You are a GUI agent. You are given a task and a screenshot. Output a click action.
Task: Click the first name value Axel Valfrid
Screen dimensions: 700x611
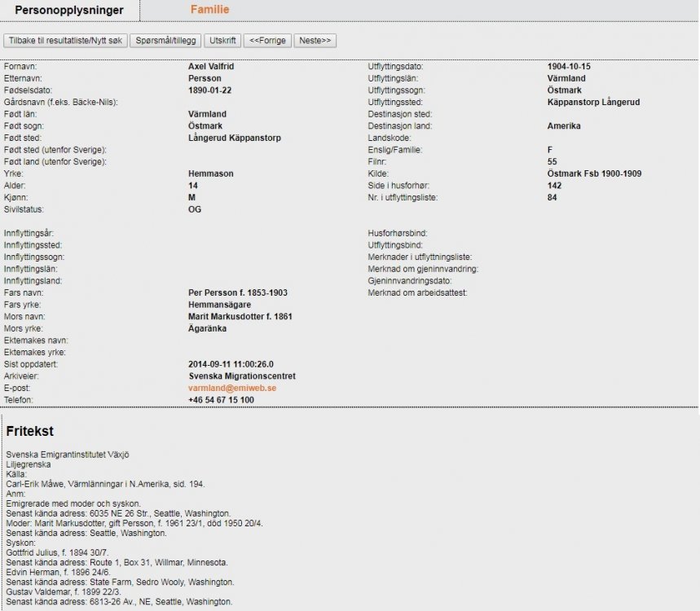click(213, 66)
